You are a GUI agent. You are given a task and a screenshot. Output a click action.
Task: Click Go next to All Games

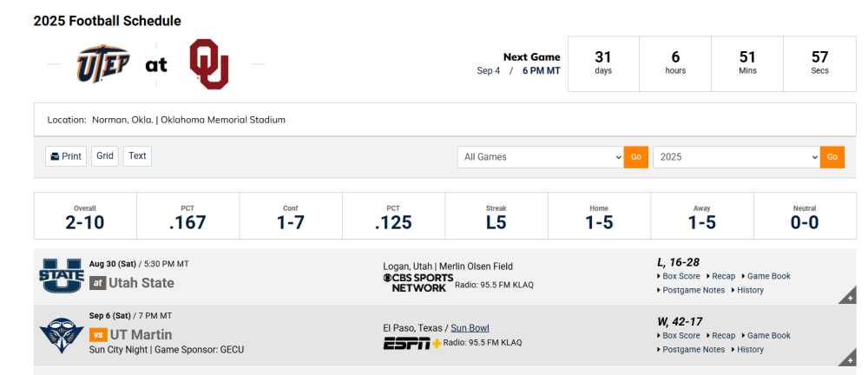pyautogui.click(x=636, y=157)
